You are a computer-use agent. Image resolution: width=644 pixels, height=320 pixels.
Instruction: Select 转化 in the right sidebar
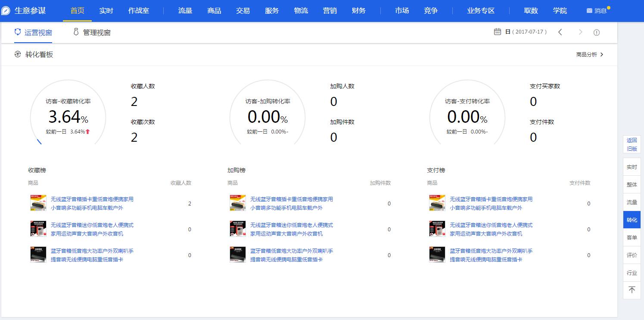click(632, 220)
